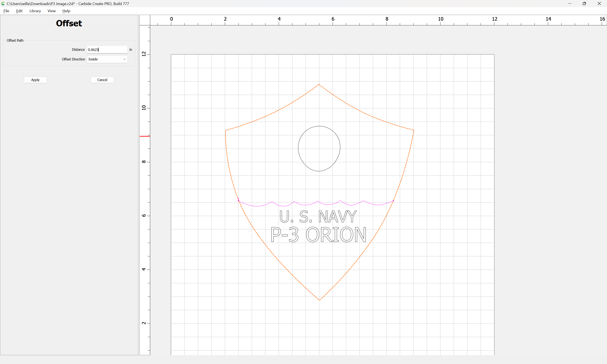Open the Library menu
The width and height of the screenshot is (607, 364).
click(35, 11)
